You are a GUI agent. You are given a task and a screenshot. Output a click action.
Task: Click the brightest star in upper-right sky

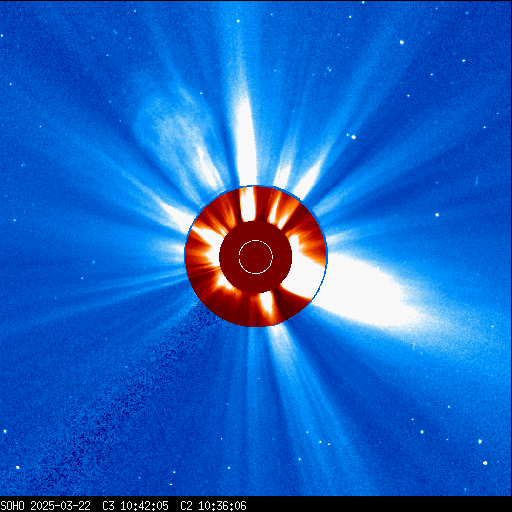tap(402, 42)
